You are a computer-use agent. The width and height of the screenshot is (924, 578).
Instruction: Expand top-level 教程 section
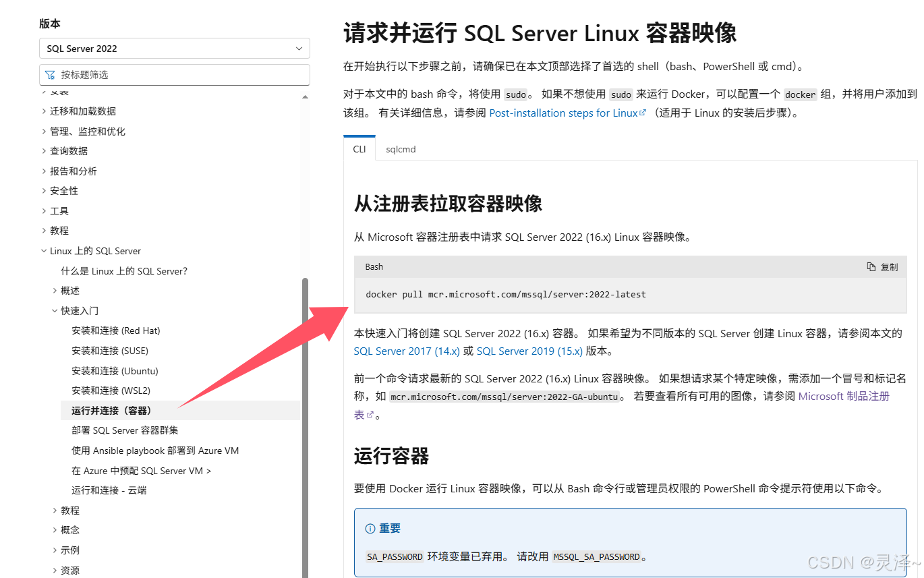point(59,231)
